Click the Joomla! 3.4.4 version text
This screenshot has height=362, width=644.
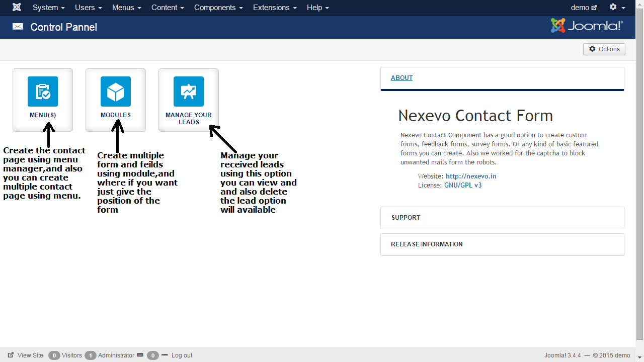tap(562, 355)
